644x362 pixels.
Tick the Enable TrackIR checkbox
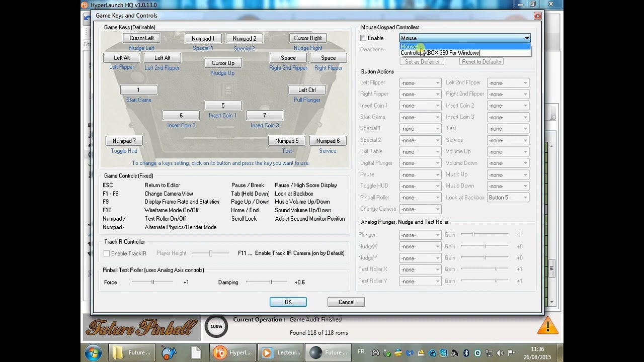coord(107,253)
